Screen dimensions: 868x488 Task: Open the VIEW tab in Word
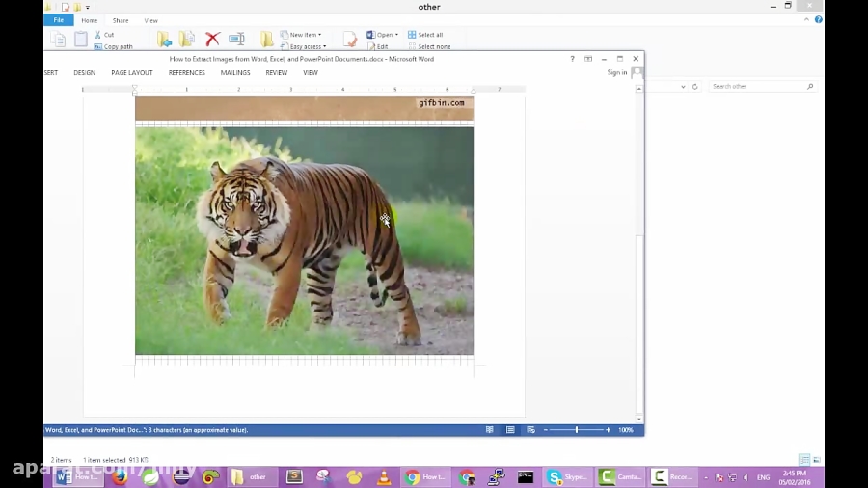click(x=311, y=73)
